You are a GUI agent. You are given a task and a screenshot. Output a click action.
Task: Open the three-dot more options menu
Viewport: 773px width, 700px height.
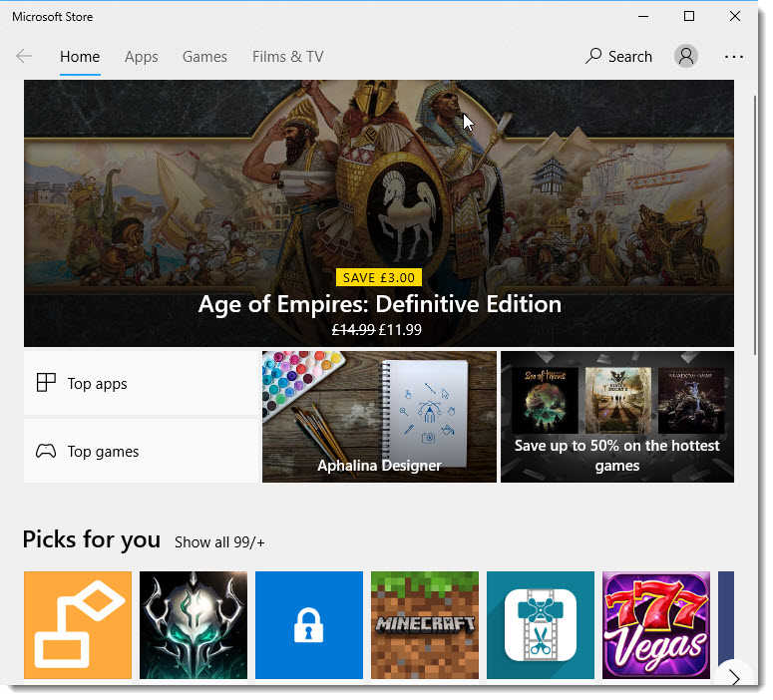click(733, 57)
